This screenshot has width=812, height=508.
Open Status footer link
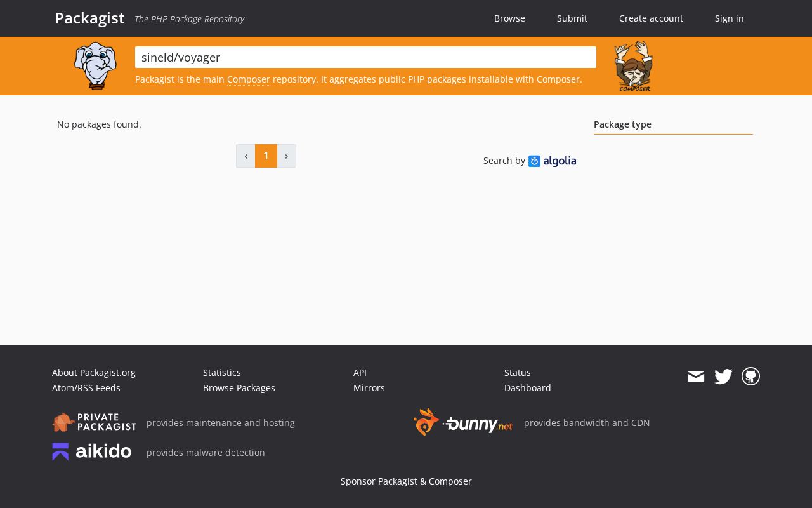point(518,373)
